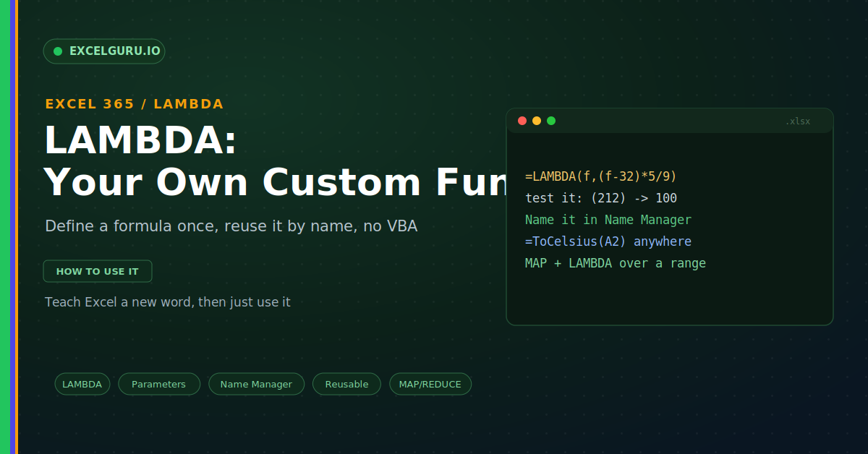
Task: Click the "test it: (212) -> 100" line
Action: tap(601, 198)
